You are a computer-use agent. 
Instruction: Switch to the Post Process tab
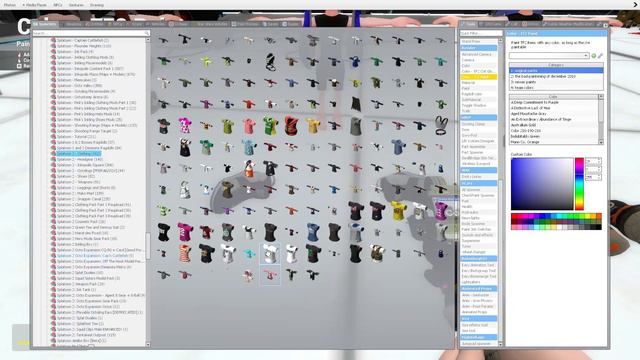pos(245,24)
